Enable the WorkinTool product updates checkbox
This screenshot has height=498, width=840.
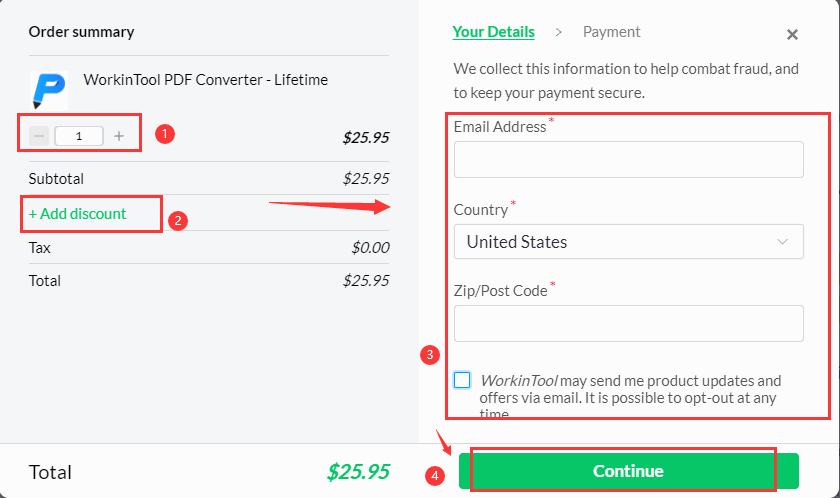pos(462,380)
